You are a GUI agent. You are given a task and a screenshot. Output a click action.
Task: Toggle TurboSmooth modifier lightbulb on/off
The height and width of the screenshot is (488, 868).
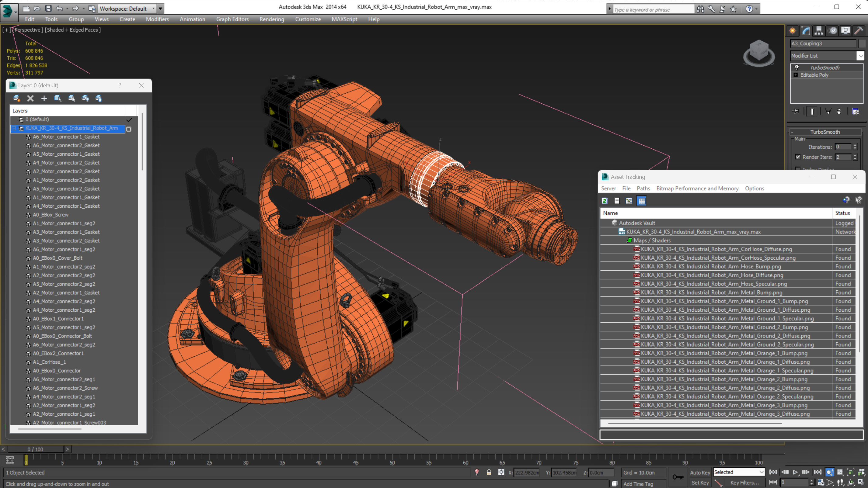pyautogui.click(x=797, y=67)
